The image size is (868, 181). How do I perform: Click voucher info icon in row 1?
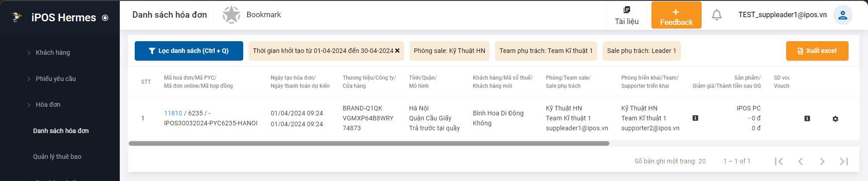(x=807, y=119)
